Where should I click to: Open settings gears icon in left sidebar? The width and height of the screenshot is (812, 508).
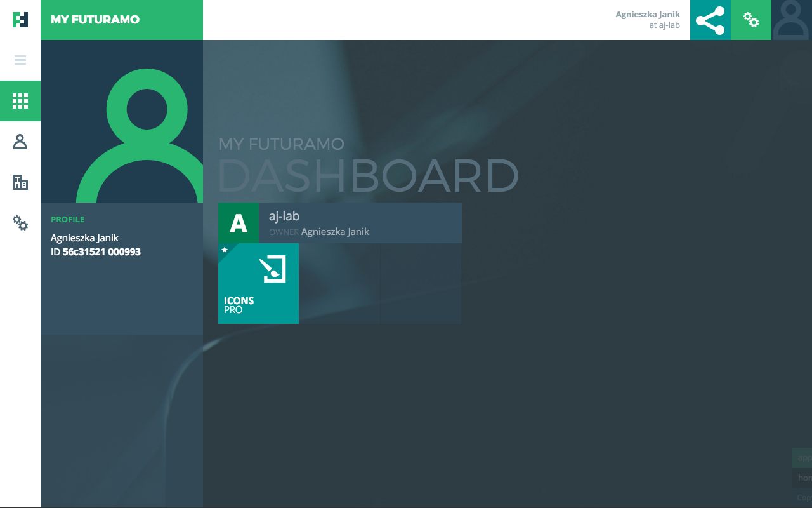[x=20, y=223]
